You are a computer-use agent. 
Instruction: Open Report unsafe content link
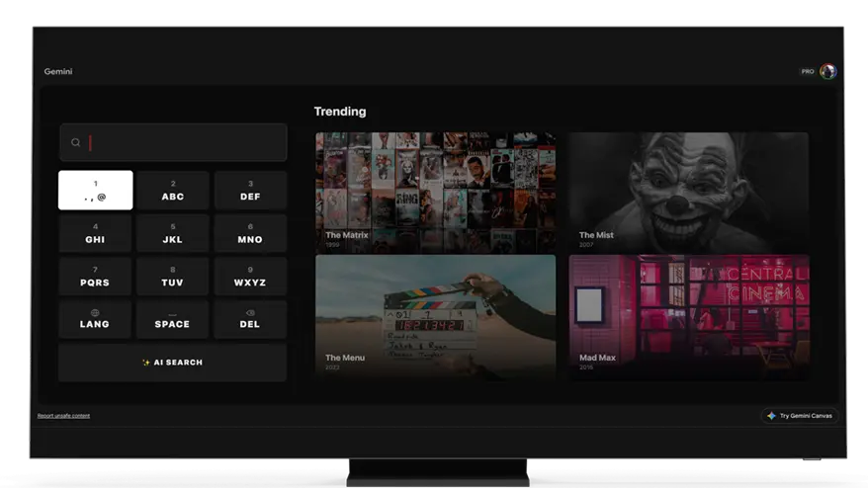coord(63,416)
